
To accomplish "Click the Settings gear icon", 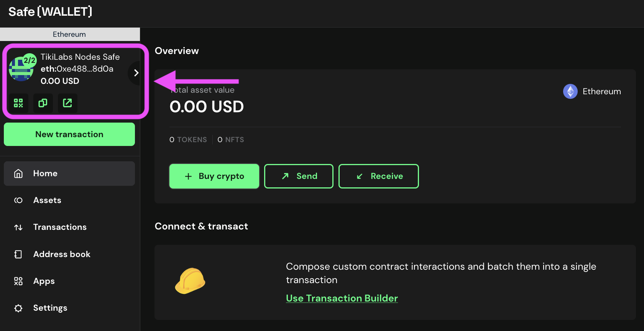I will coord(18,308).
